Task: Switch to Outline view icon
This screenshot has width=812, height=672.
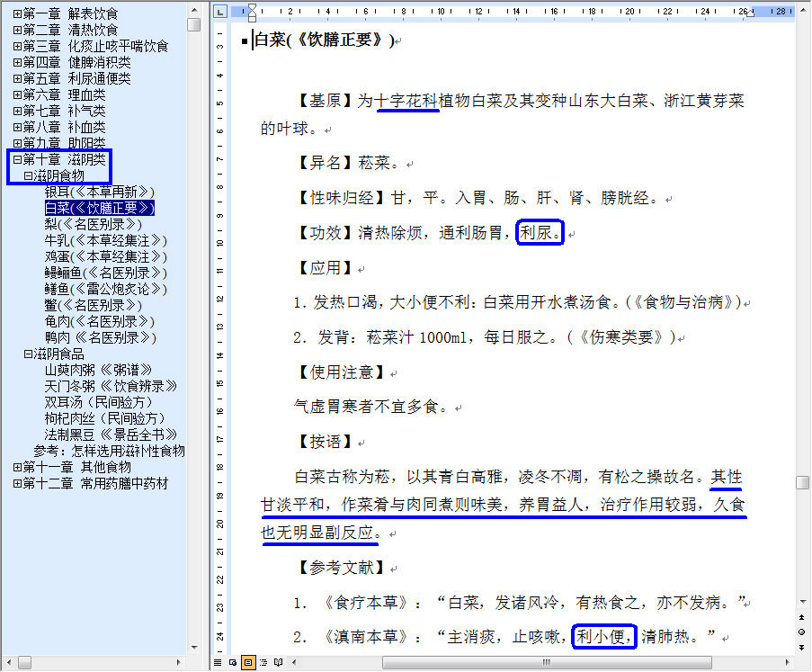Action: [263, 663]
